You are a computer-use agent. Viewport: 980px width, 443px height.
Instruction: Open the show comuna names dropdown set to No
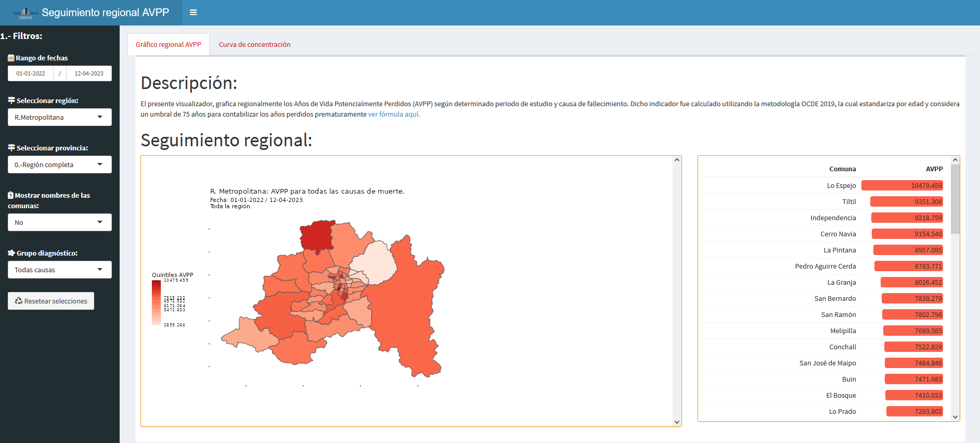tap(59, 222)
